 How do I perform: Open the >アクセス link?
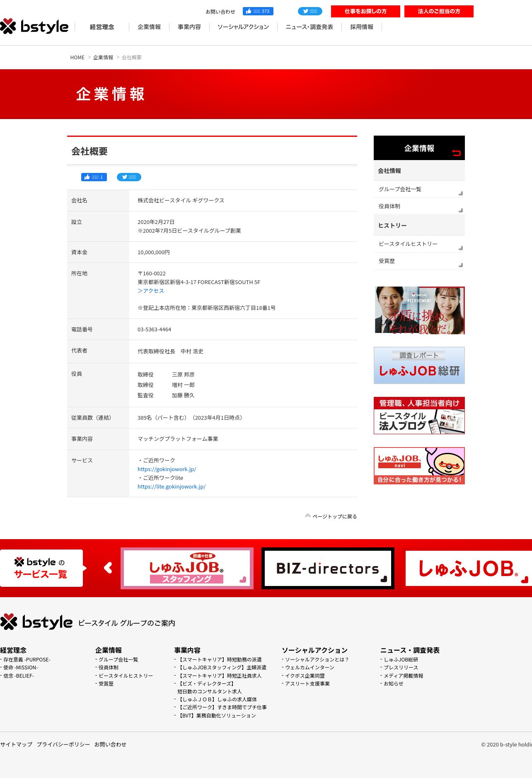click(151, 291)
